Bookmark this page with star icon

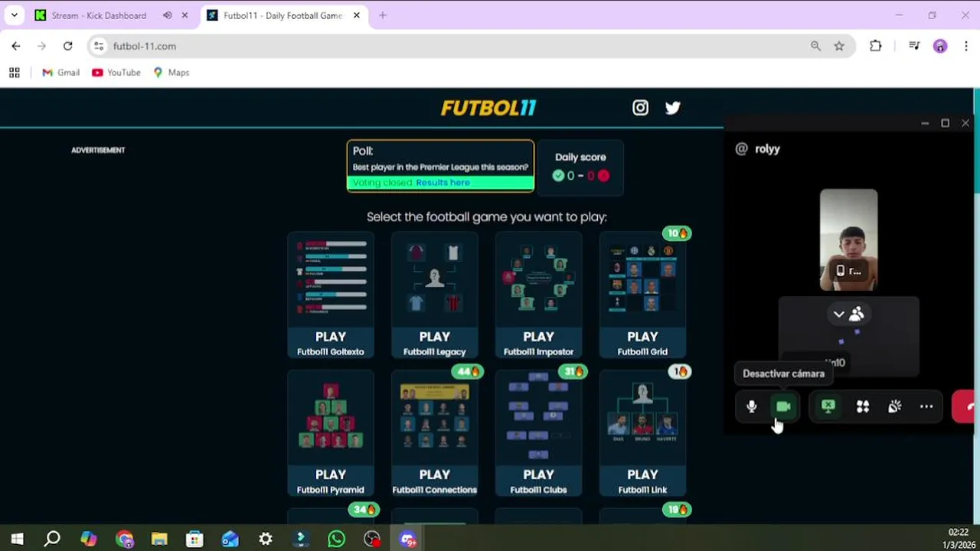(839, 46)
